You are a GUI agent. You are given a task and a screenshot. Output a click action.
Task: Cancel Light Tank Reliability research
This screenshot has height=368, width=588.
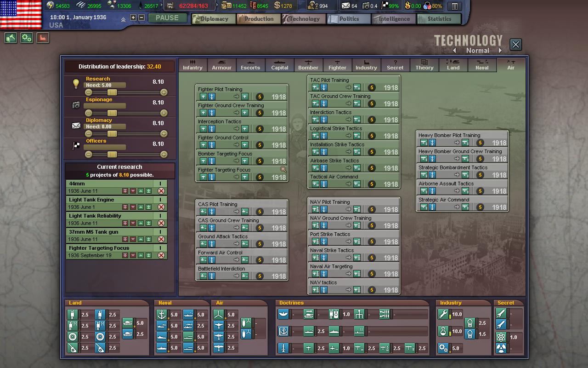(161, 223)
